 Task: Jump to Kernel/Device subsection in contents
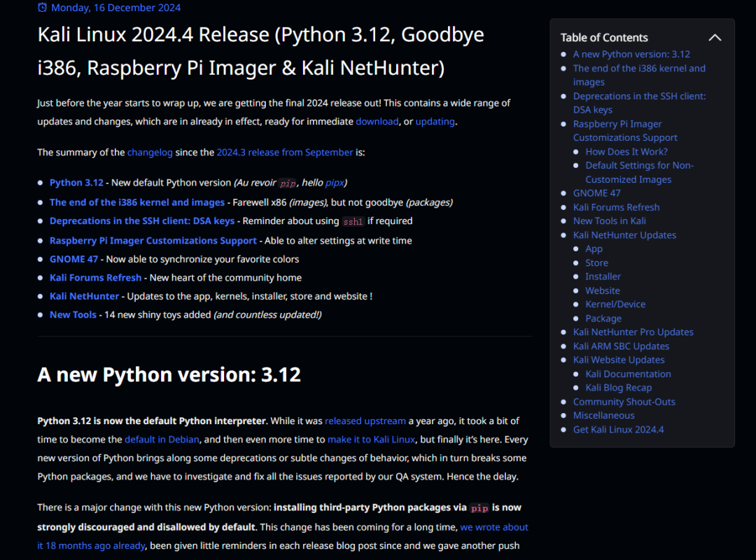(x=615, y=304)
